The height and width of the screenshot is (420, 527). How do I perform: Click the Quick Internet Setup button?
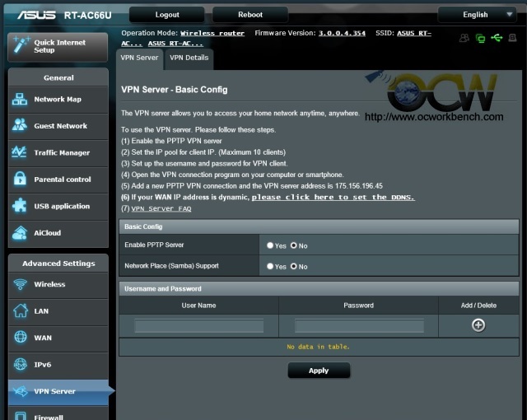coord(58,47)
